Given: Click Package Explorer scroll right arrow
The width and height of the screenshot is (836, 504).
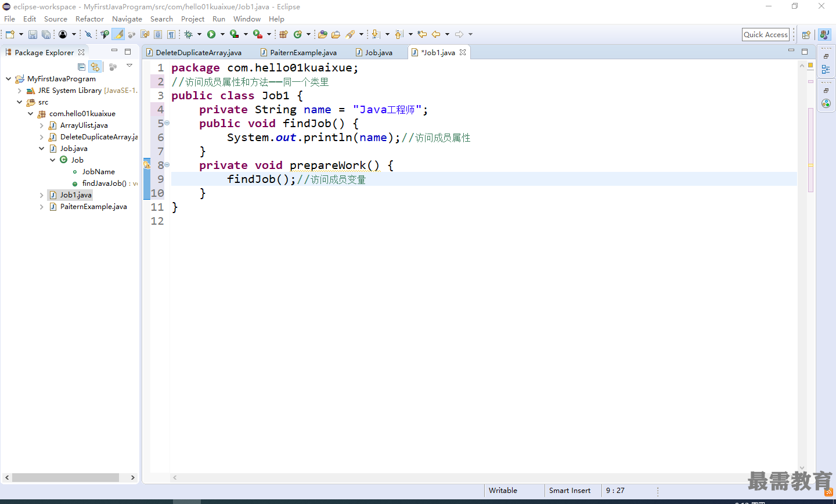Looking at the screenshot, I should [x=132, y=477].
